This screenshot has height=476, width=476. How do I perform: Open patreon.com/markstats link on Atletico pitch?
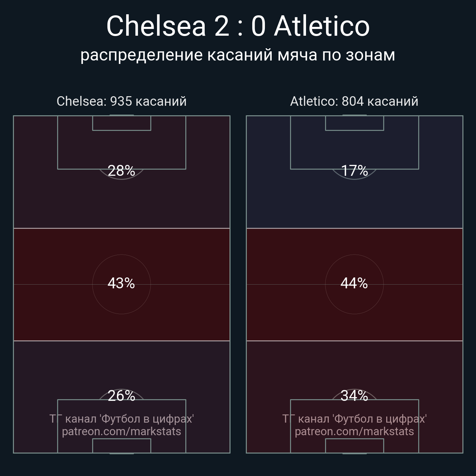pos(354,431)
